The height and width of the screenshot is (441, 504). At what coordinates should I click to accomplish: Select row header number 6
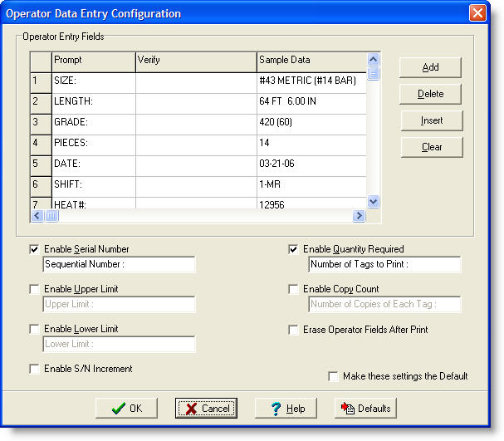[x=41, y=187]
